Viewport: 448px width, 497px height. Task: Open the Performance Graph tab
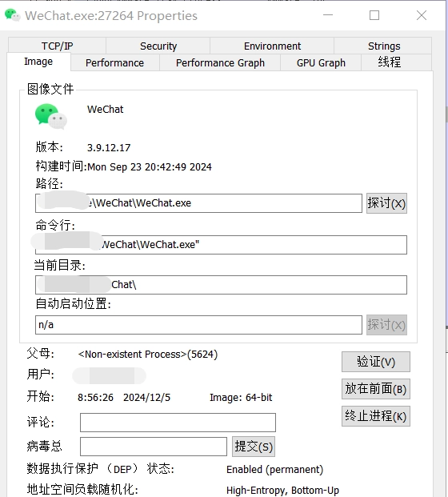pyautogui.click(x=220, y=62)
